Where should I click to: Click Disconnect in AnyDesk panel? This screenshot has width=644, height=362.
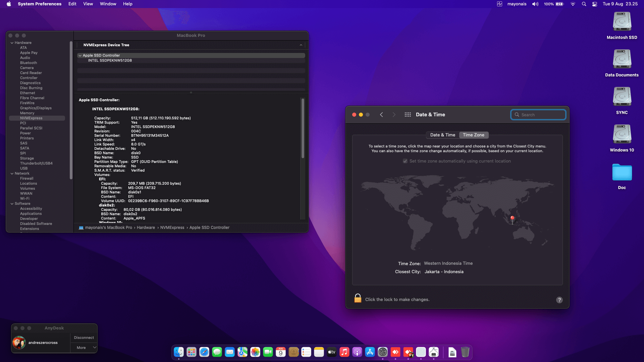(x=84, y=338)
